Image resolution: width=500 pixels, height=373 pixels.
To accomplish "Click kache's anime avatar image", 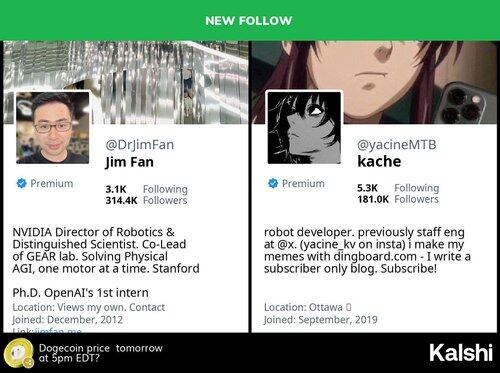I will (x=304, y=128).
